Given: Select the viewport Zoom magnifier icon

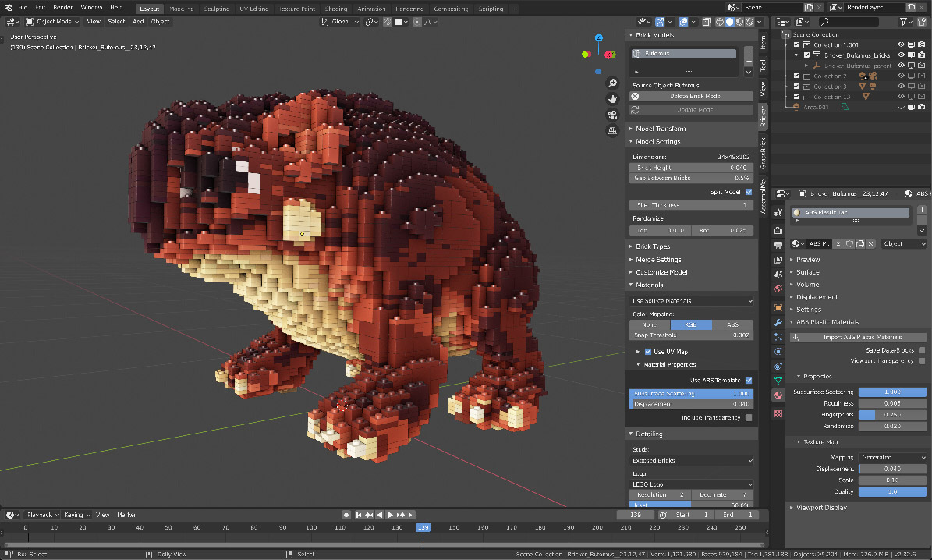Looking at the screenshot, I should pyautogui.click(x=612, y=83).
